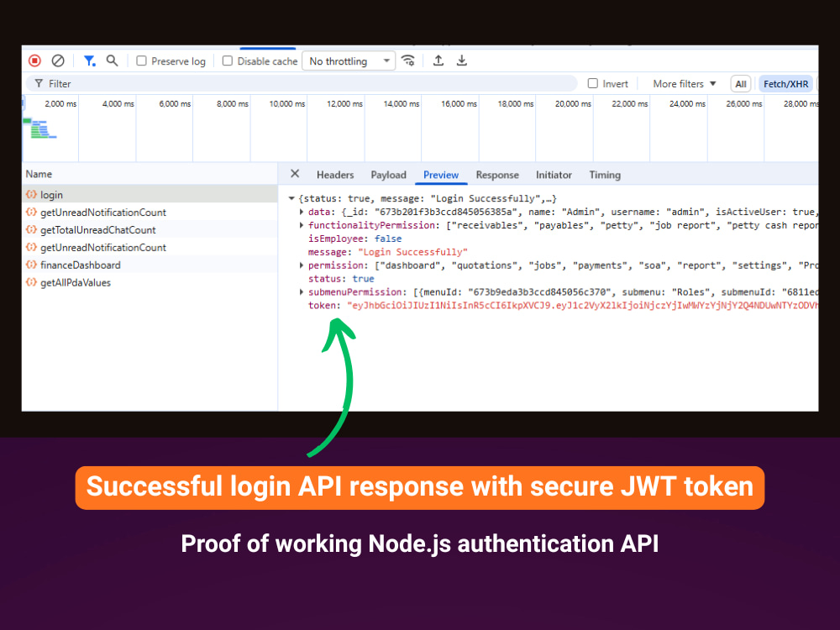The height and width of the screenshot is (630, 840).
Task: Click getTotalUnreadChatCount request icon
Action: [x=32, y=230]
